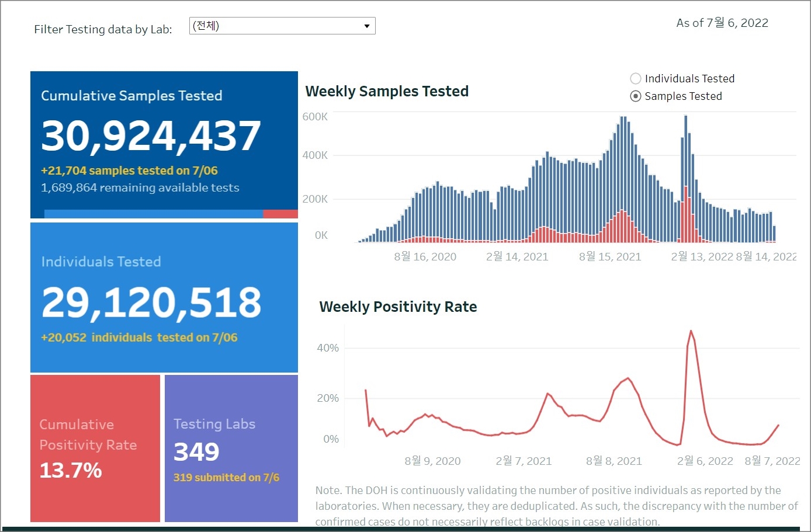The image size is (811, 532).
Task: Click the Cumulative Samples Tested heading
Action: [x=131, y=96]
